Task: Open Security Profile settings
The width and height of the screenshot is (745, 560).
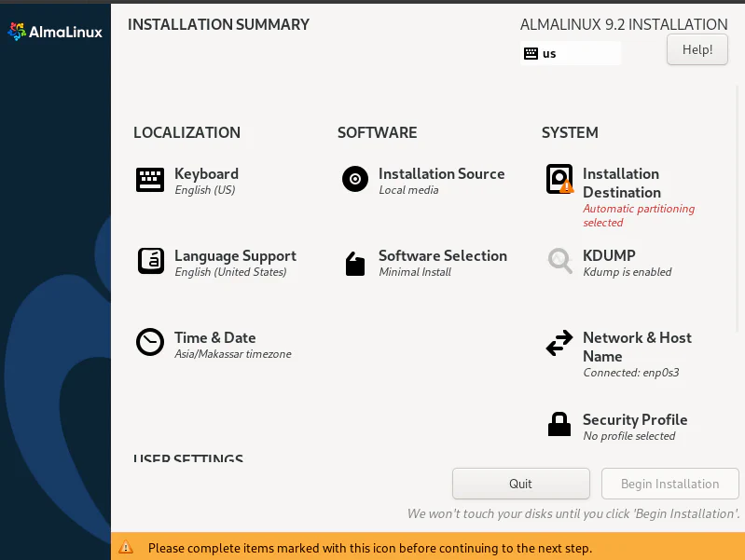Action: [635, 420]
